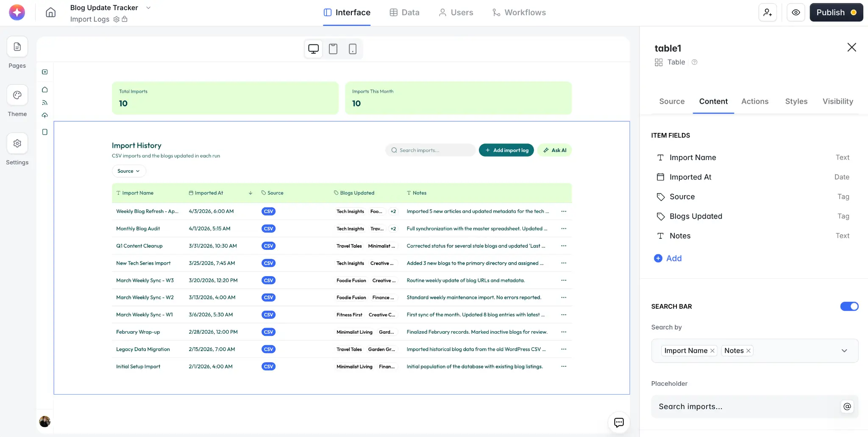Open the Styles tab
868x437 pixels.
click(x=796, y=102)
